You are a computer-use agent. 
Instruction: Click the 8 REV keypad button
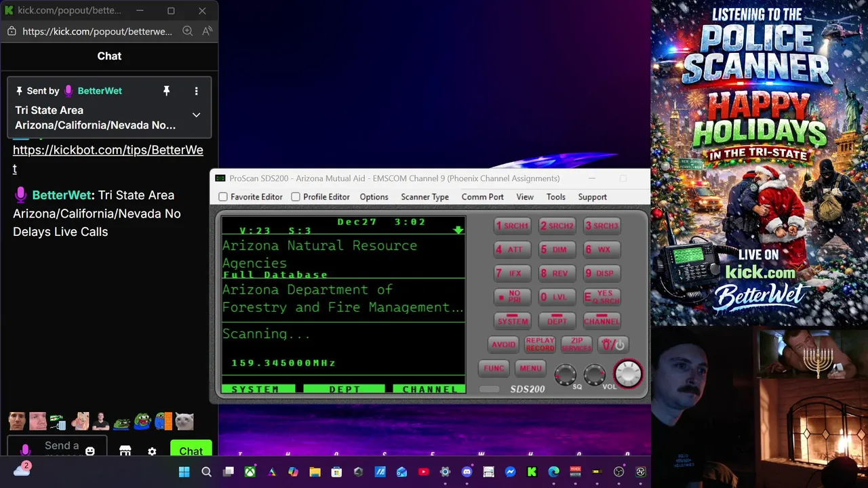[x=557, y=273]
